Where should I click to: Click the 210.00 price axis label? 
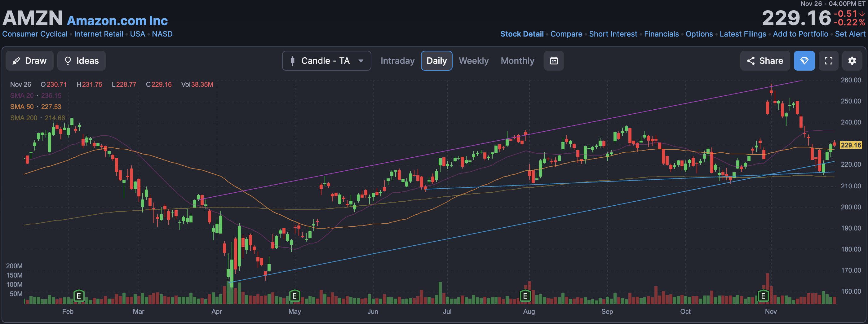[850, 186]
